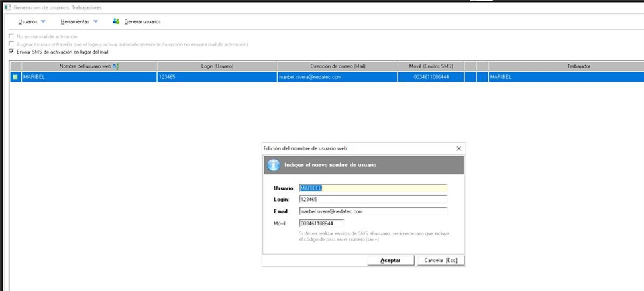Click into the Usuario text field
Image resolution: width=644 pixels, height=291 pixels.
pos(372,188)
